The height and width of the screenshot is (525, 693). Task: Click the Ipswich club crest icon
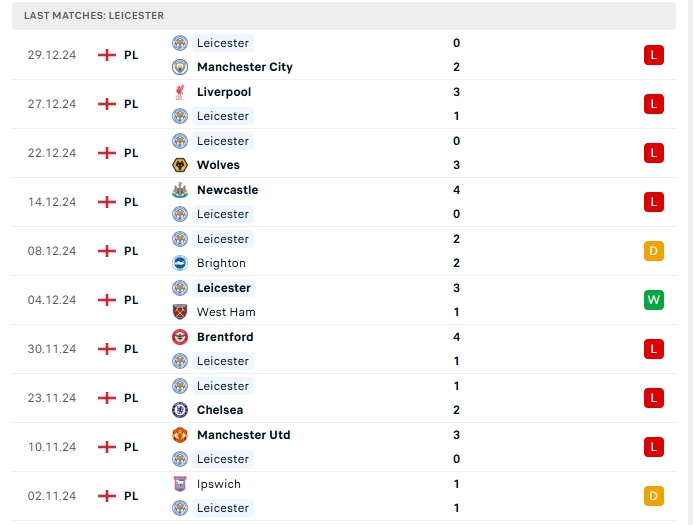180,484
